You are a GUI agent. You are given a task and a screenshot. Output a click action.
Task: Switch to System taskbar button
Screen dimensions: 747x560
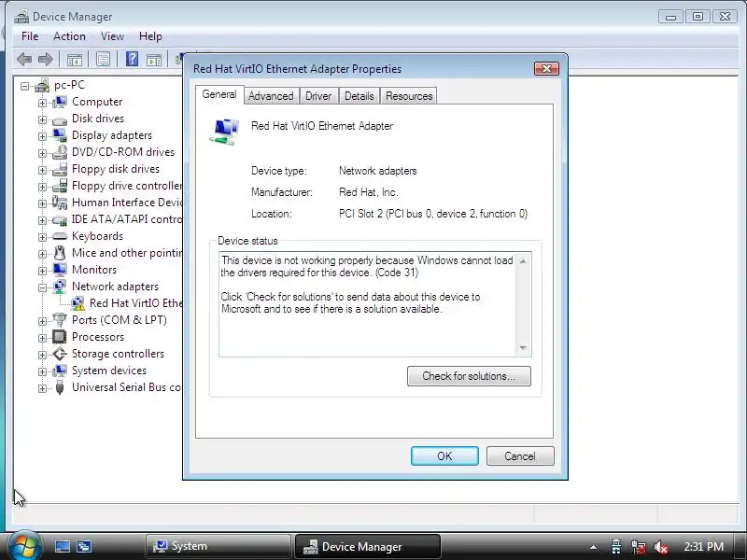coord(218,546)
